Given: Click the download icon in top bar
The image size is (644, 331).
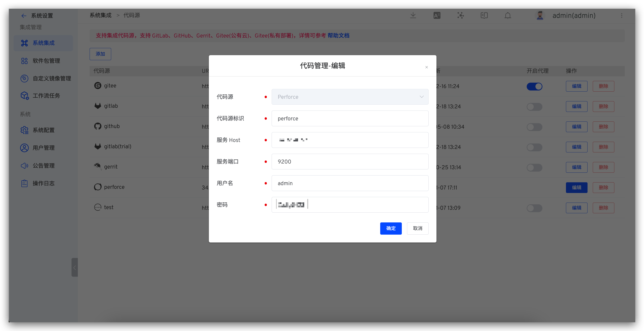Looking at the screenshot, I should [x=413, y=15].
